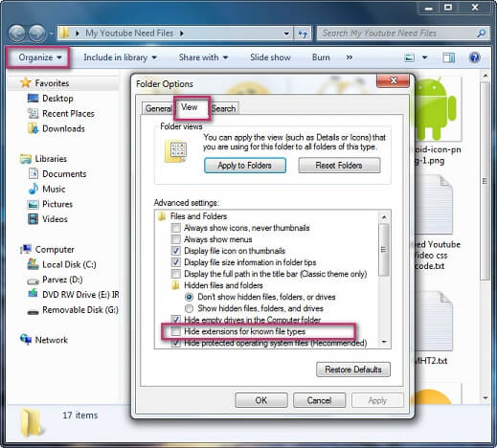Open the view options dropdown arrow

point(424,57)
